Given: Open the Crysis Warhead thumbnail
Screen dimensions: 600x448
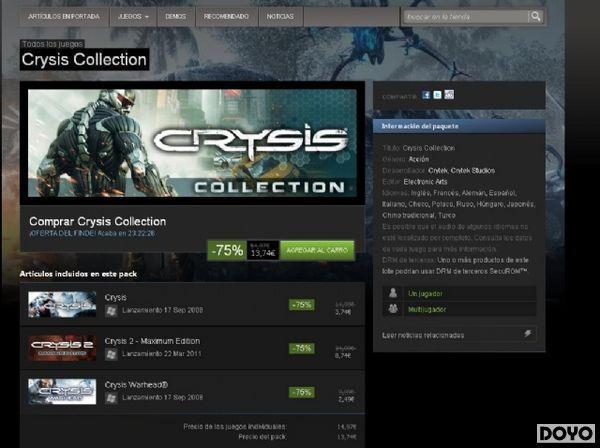Looking at the screenshot, I should tap(62, 391).
